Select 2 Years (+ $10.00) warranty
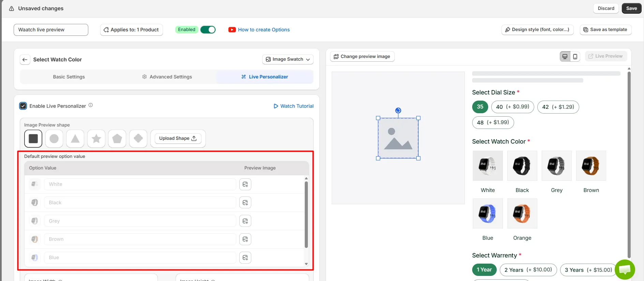644x281 pixels. point(528,270)
